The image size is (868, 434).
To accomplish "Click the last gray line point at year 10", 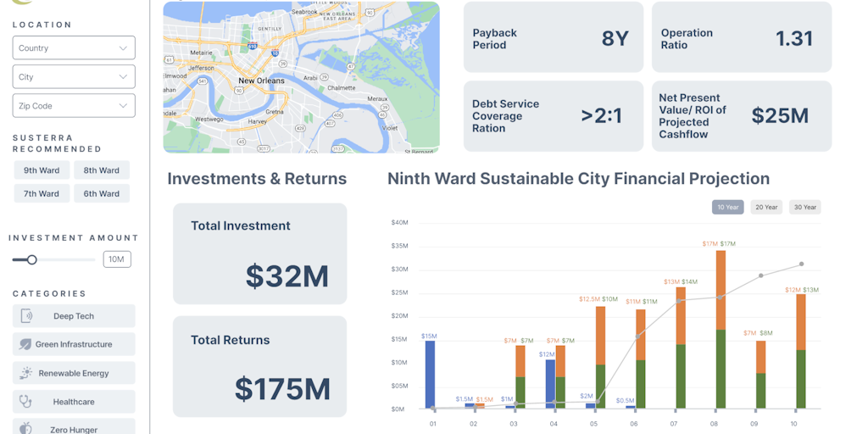I will point(801,264).
